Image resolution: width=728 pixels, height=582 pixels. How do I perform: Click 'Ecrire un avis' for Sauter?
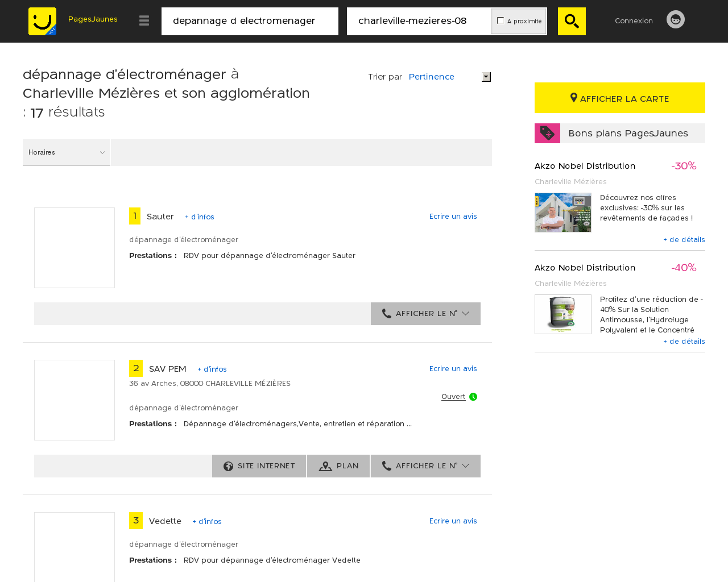(453, 217)
